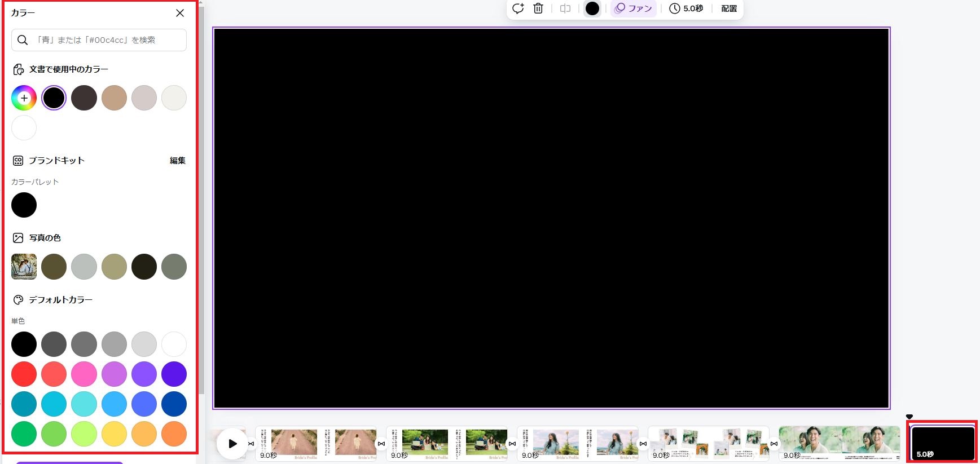This screenshot has height=464, width=980.
Task: Open transition between road and picnic clips
Action: (x=381, y=444)
